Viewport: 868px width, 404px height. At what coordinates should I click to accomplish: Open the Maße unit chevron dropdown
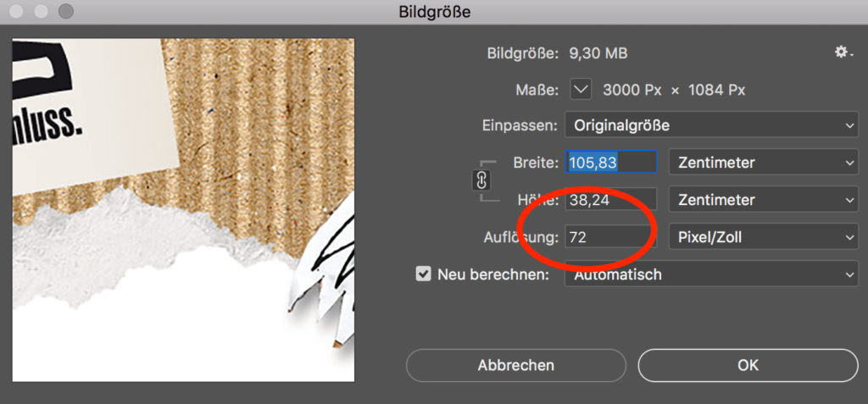click(581, 90)
